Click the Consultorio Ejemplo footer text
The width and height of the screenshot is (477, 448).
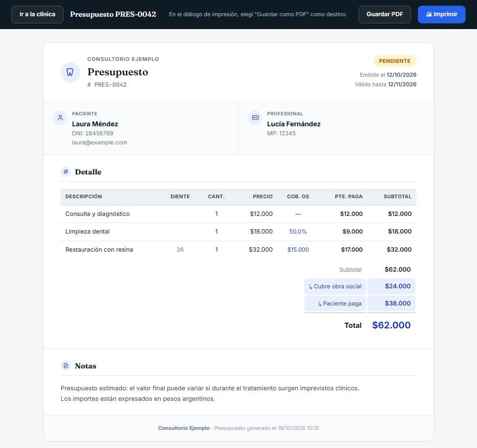(x=184, y=428)
